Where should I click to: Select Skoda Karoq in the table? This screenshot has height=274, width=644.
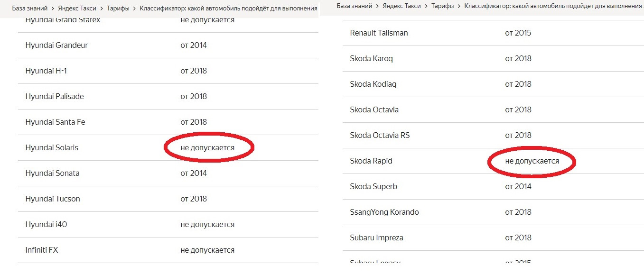(371, 59)
